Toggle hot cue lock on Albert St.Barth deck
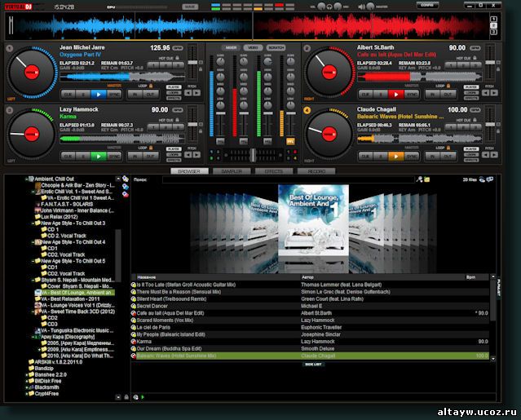This screenshot has width=521, height=420. click(475, 58)
